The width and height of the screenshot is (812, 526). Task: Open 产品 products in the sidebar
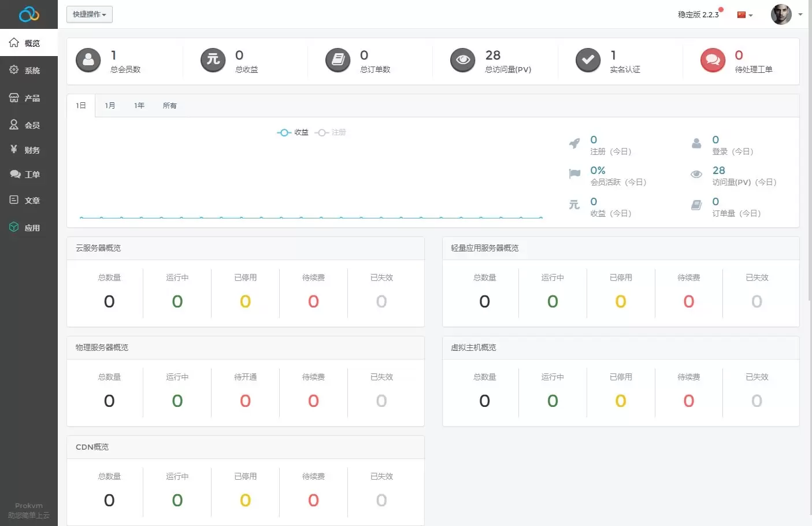pyautogui.click(x=29, y=98)
